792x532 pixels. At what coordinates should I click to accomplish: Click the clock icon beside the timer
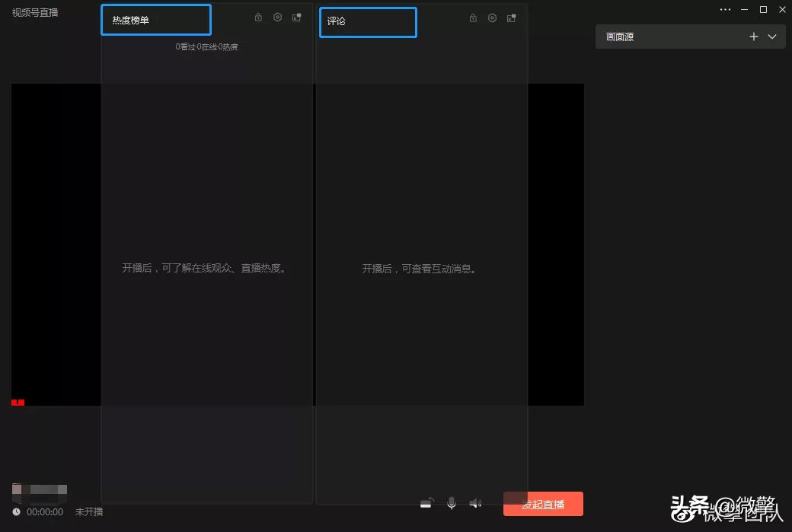(16, 511)
